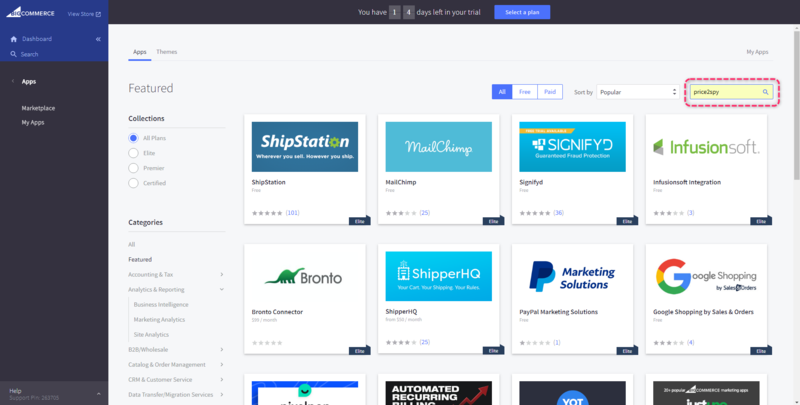Open the MailChimp app logo

coord(438,147)
